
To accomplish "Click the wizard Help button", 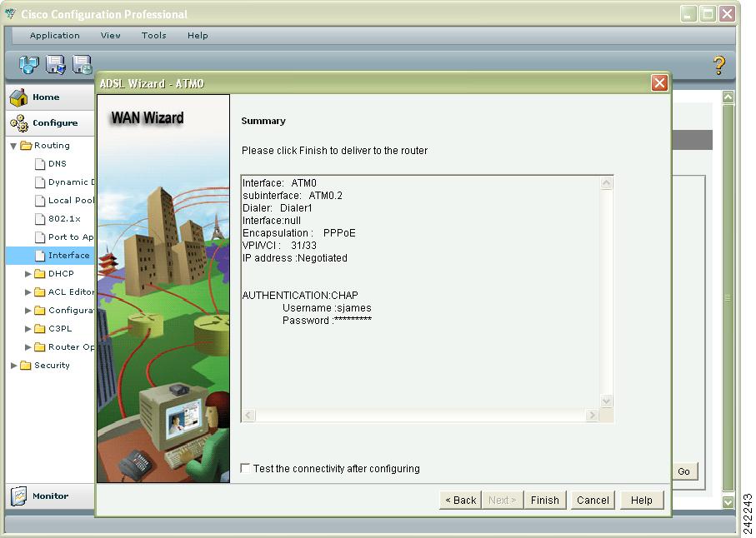I will pyautogui.click(x=642, y=500).
